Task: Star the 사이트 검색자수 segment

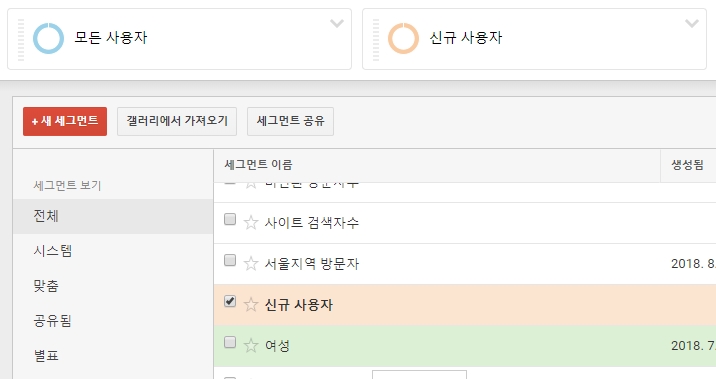Action: tap(251, 223)
